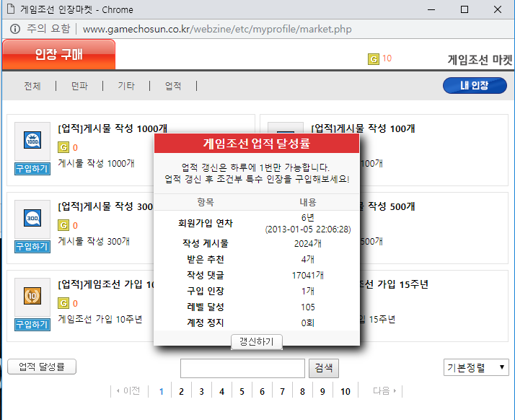
Task: Select the 던파 category tab
Action: pos(79,86)
